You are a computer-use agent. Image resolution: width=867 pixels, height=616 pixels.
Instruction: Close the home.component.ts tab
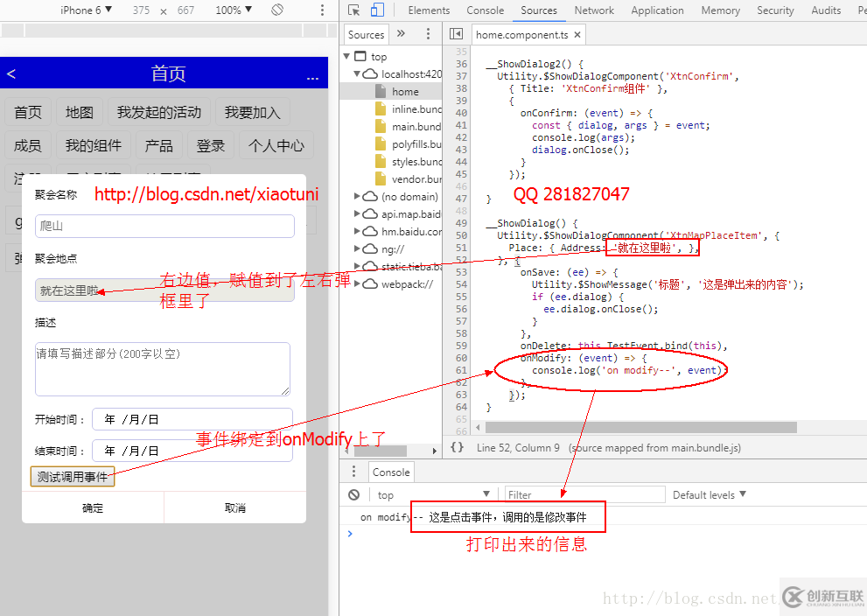(x=577, y=35)
